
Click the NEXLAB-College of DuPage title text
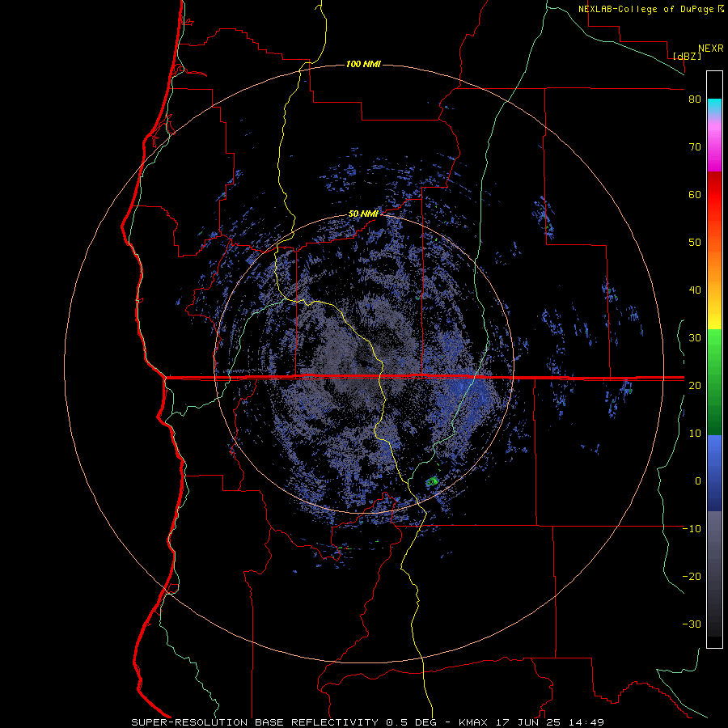(x=646, y=9)
